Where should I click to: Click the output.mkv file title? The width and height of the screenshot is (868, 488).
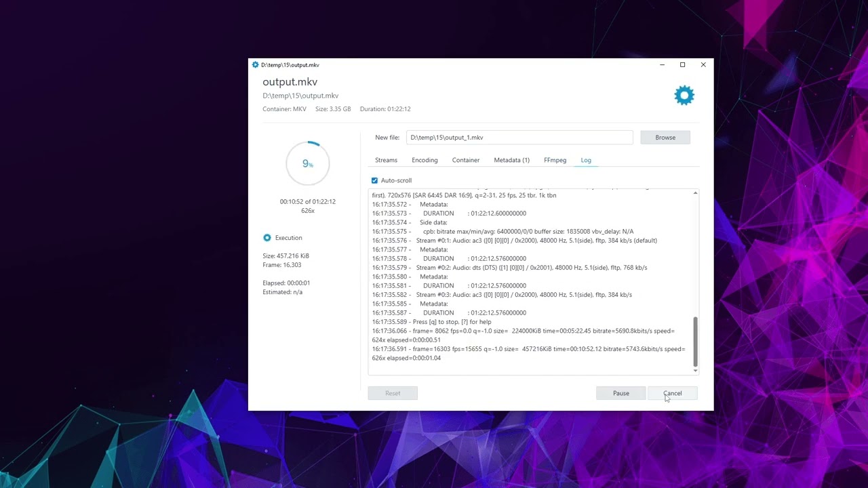point(290,82)
